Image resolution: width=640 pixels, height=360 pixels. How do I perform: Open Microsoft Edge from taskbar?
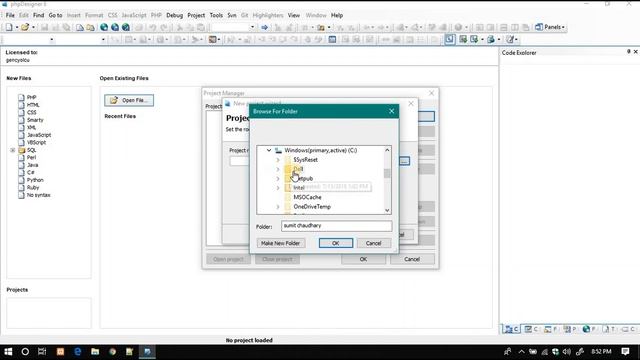(x=78, y=351)
